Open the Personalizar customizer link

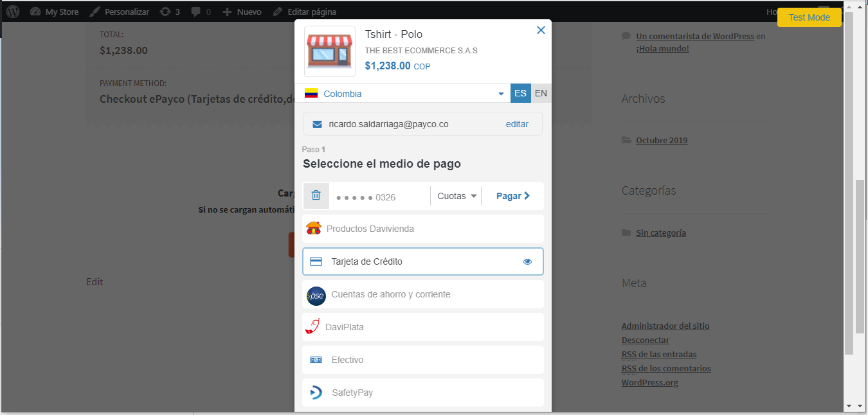(119, 12)
